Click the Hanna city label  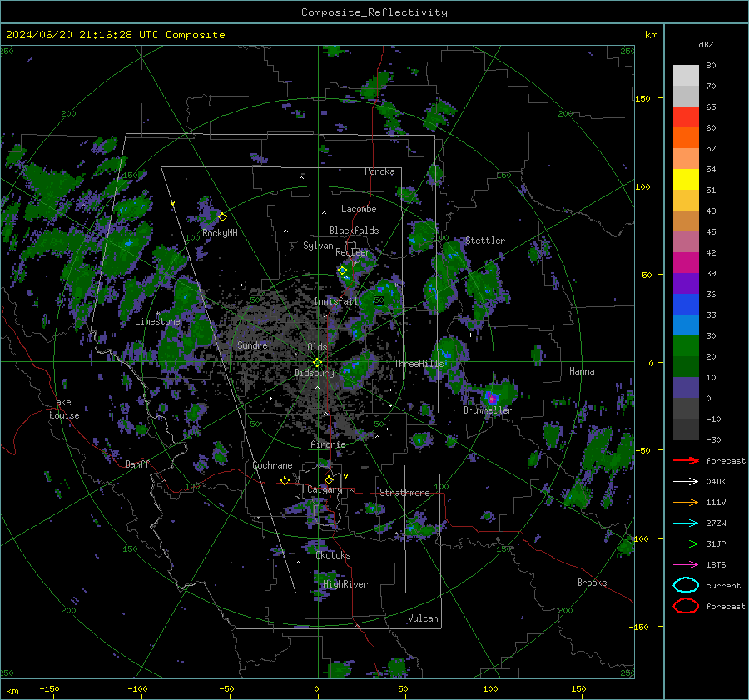pyautogui.click(x=582, y=371)
